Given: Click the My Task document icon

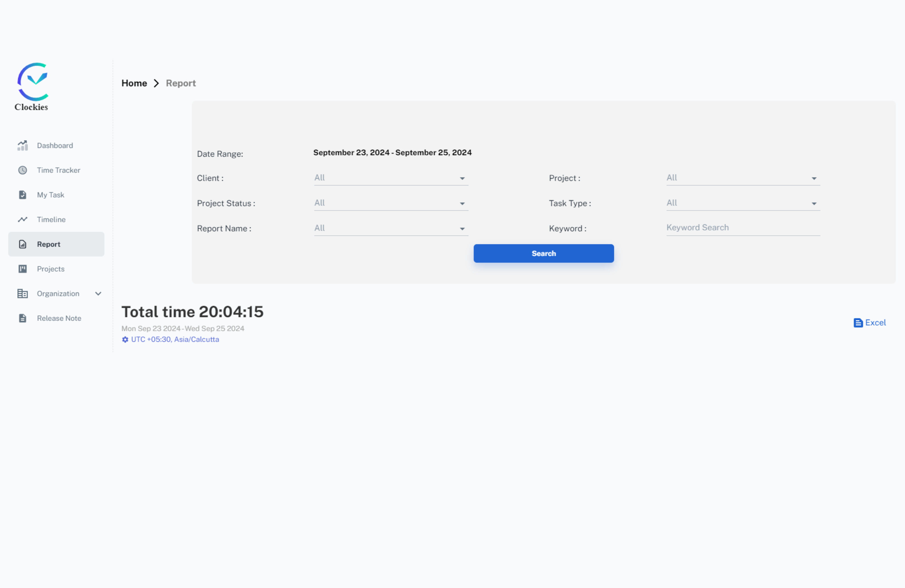Looking at the screenshot, I should point(22,195).
